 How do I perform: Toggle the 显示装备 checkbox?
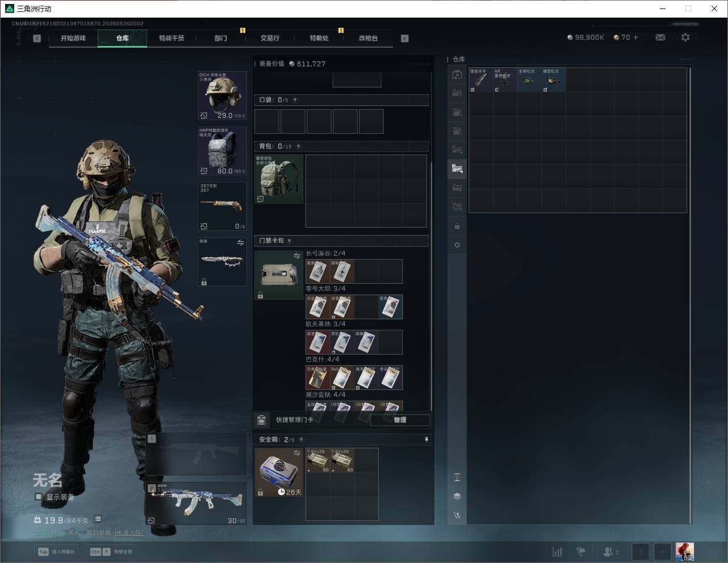click(x=39, y=497)
